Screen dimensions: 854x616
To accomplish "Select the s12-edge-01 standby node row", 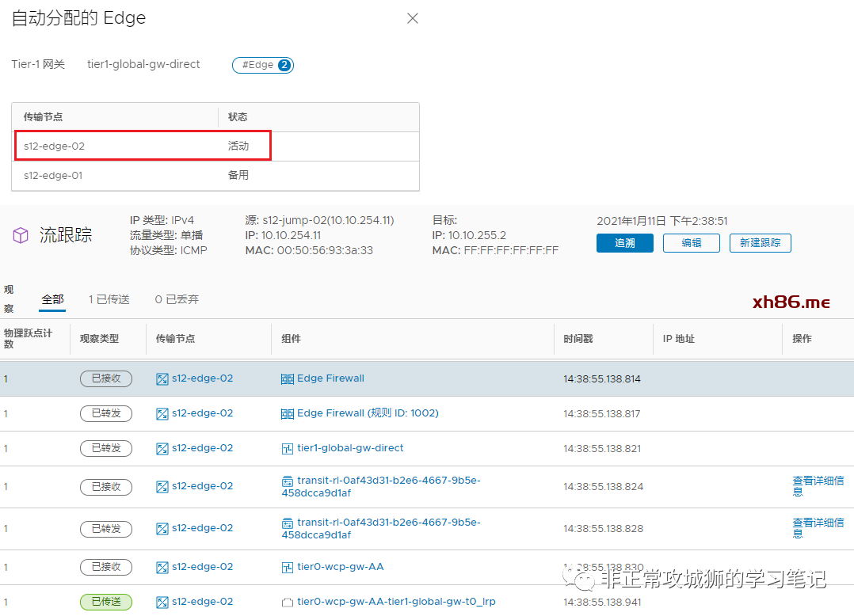I will point(215,176).
